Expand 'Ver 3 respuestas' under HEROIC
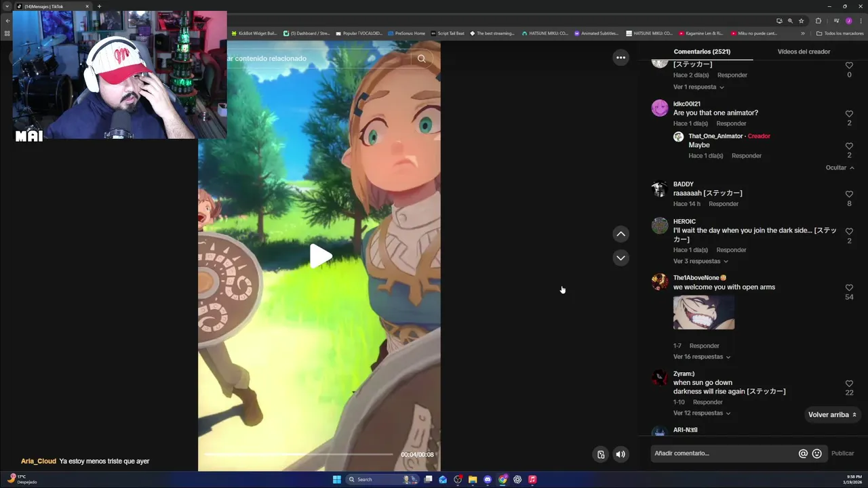The image size is (868, 488). click(x=701, y=261)
